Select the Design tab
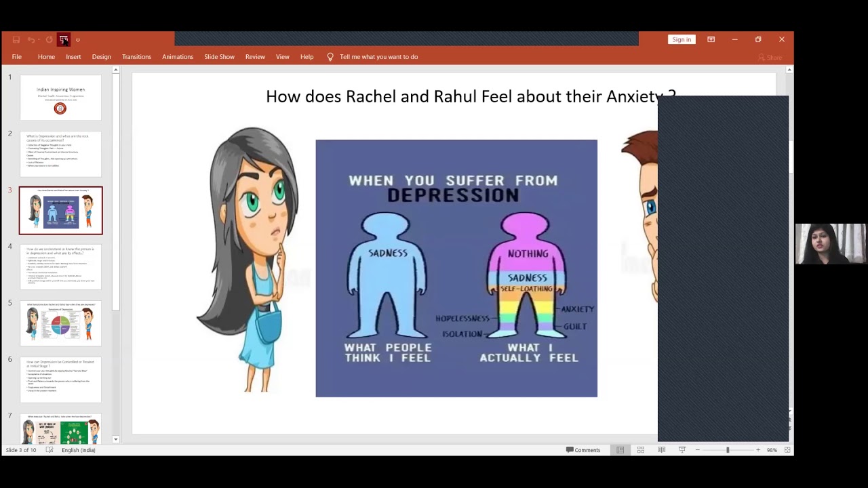868x488 pixels. click(x=102, y=57)
